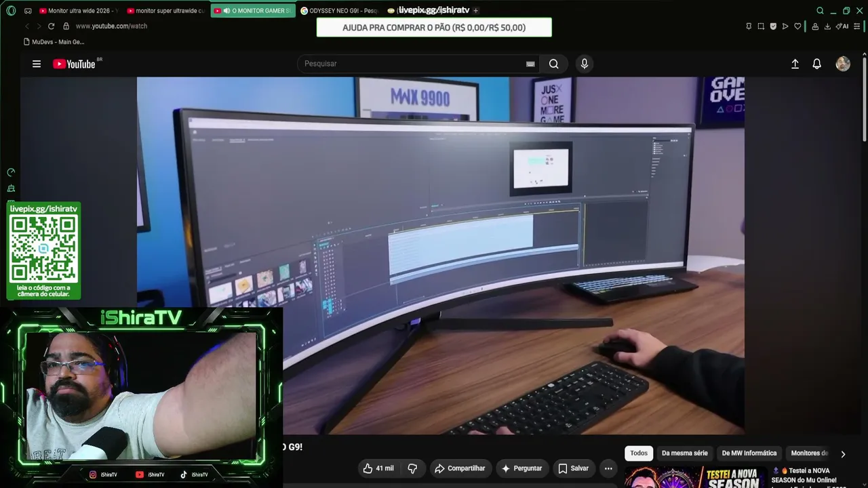
Task: Open the browser AI assistant icon
Action: coord(842,26)
